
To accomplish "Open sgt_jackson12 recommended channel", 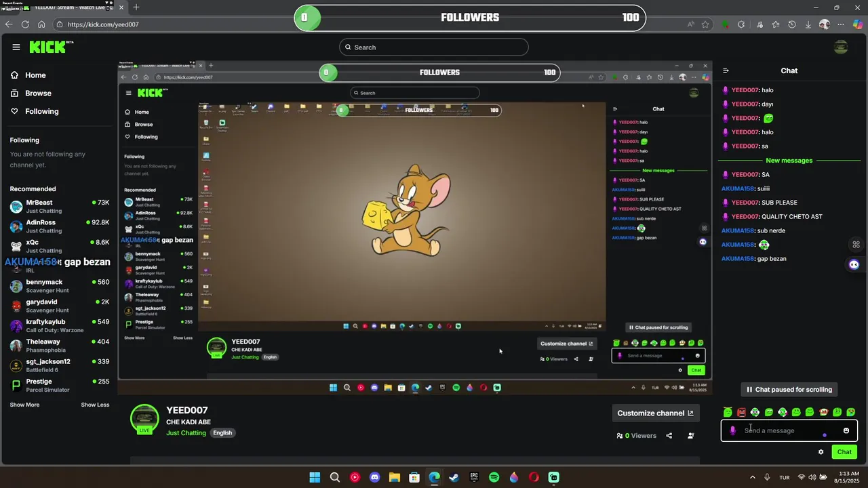I will click(60, 365).
